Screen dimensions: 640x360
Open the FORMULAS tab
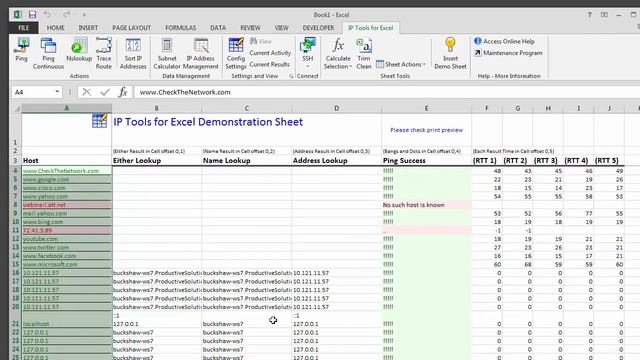coord(180,28)
